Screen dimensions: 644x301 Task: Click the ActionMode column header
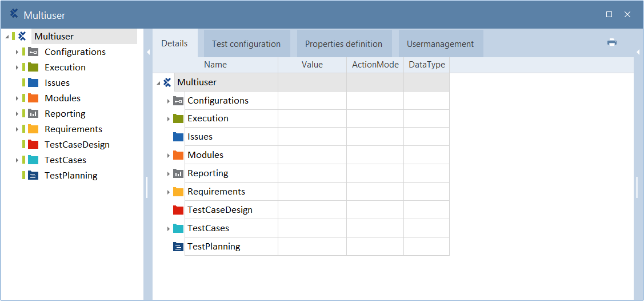[375, 65]
